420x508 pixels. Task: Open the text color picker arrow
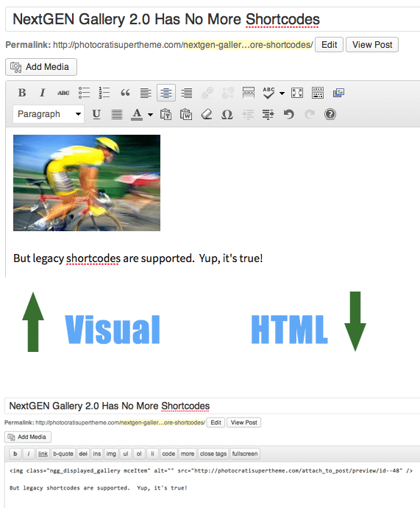pyautogui.click(x=151, y=115)
